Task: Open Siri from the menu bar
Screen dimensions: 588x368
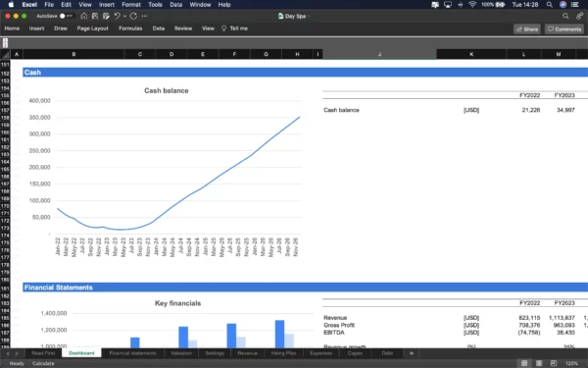Action: [563, 5]
